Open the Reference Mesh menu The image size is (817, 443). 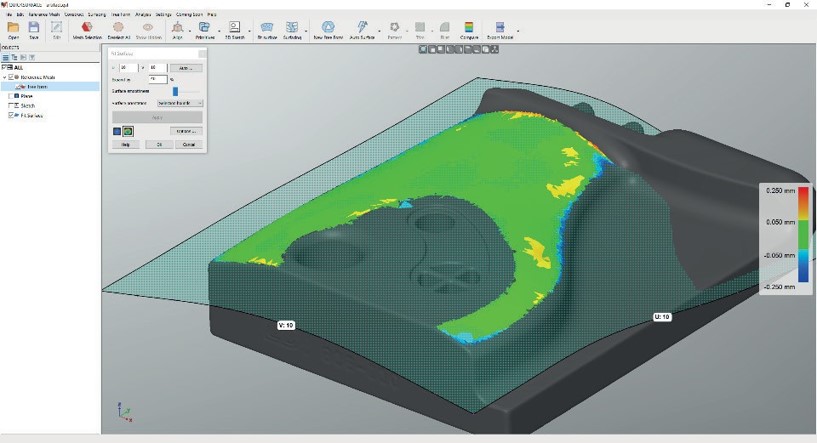[44, 15]
